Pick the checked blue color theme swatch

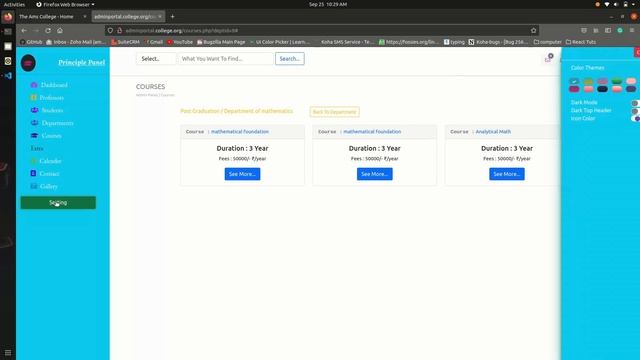point(574,81)
